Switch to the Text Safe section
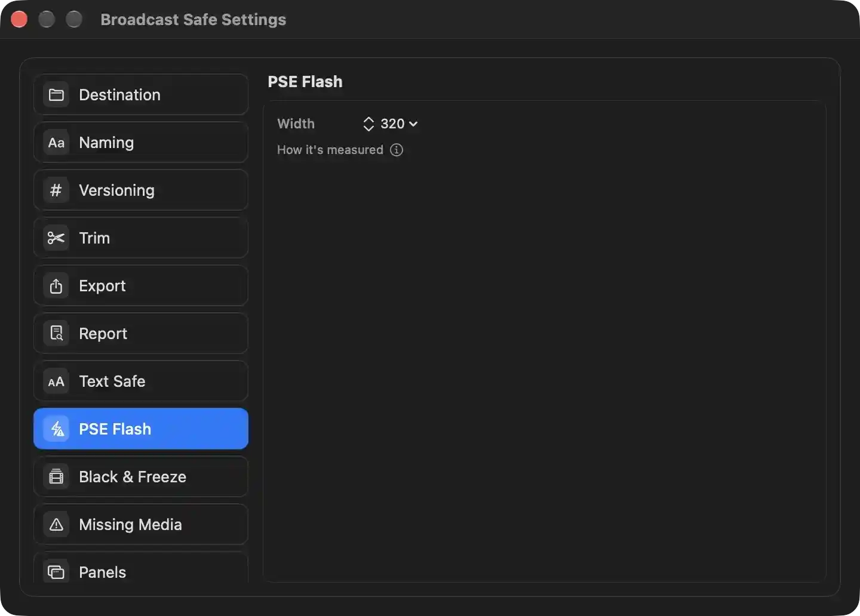Image resolution: width=860 pixels, height=616 pixels. (x=141, y=381)
